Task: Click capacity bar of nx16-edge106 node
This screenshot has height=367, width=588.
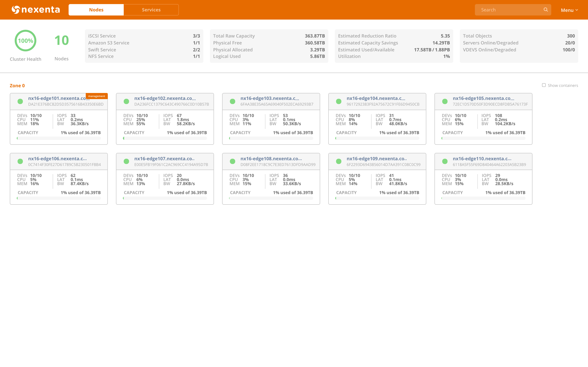Action: point(59,198)
